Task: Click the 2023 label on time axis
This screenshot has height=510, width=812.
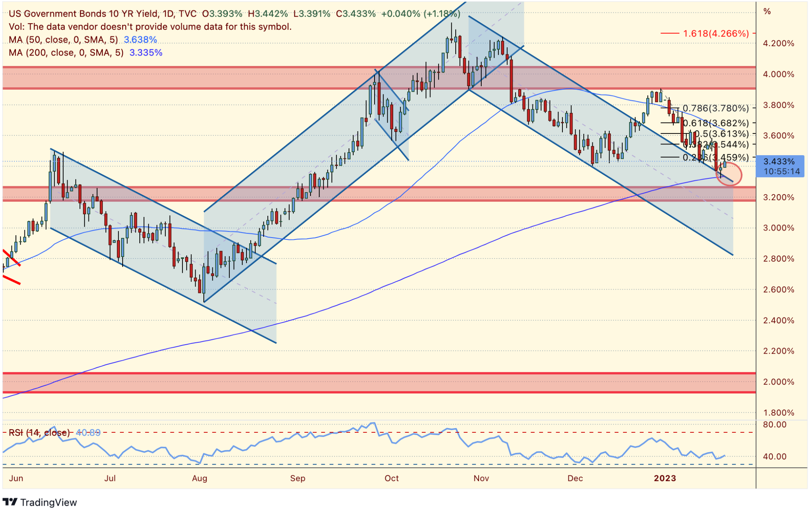Action: click(665, 479)
